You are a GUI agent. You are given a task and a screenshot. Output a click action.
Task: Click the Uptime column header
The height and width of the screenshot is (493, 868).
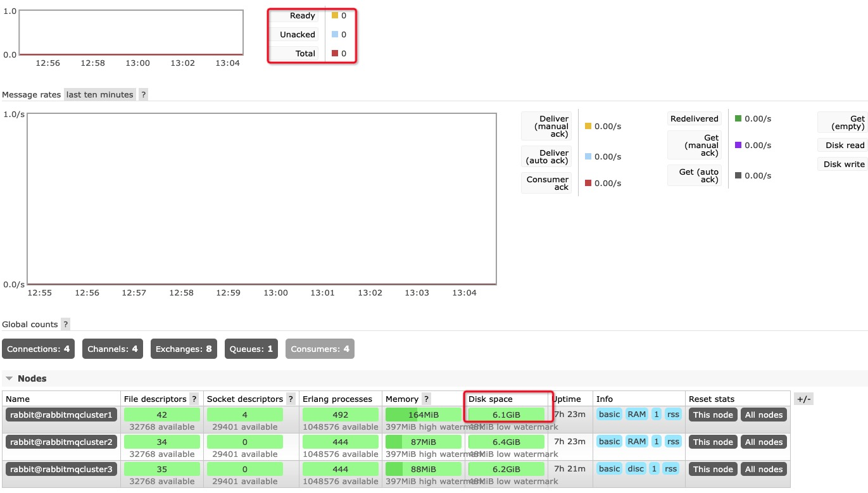tap(567, 399)
